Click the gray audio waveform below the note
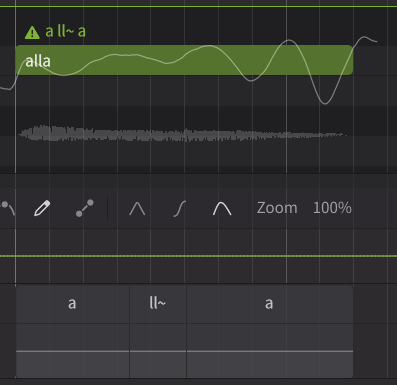The height and width of the screenshot is (385, 397). pyautogui.click(x=182, y=134)
